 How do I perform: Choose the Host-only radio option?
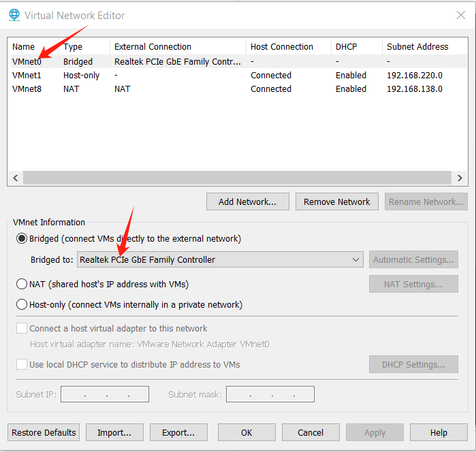[22, 304]
